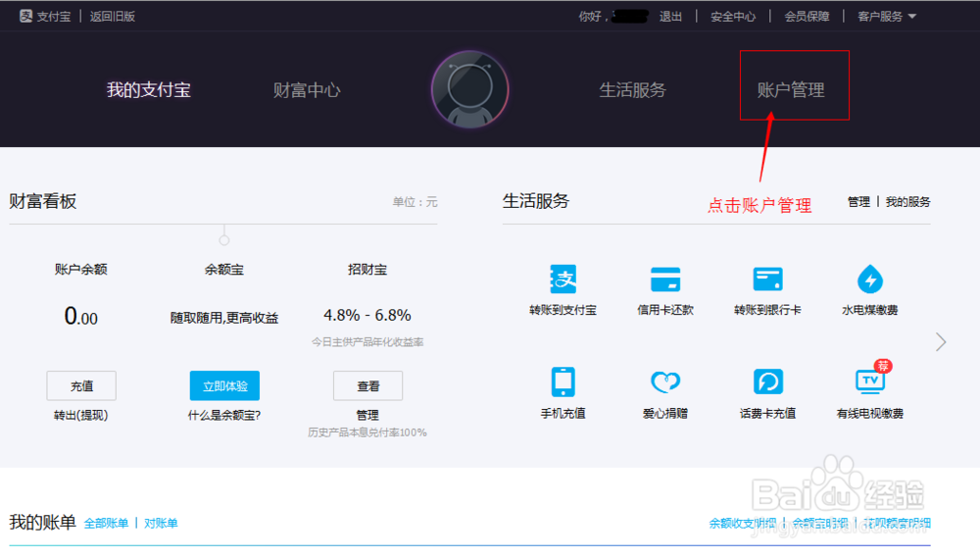
Task: Open the 爱心捐赠 donation heart icon
Action: pyautogui.click(x=665, y=381)
